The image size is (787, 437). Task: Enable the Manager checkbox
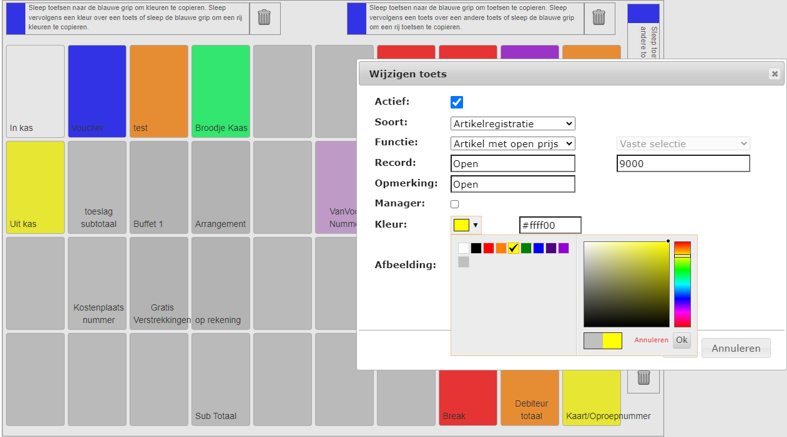click(x=455, y=204)
